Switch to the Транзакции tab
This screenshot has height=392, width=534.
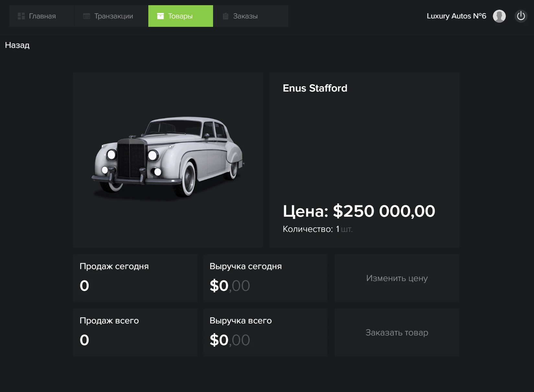[x=113, y=16]
